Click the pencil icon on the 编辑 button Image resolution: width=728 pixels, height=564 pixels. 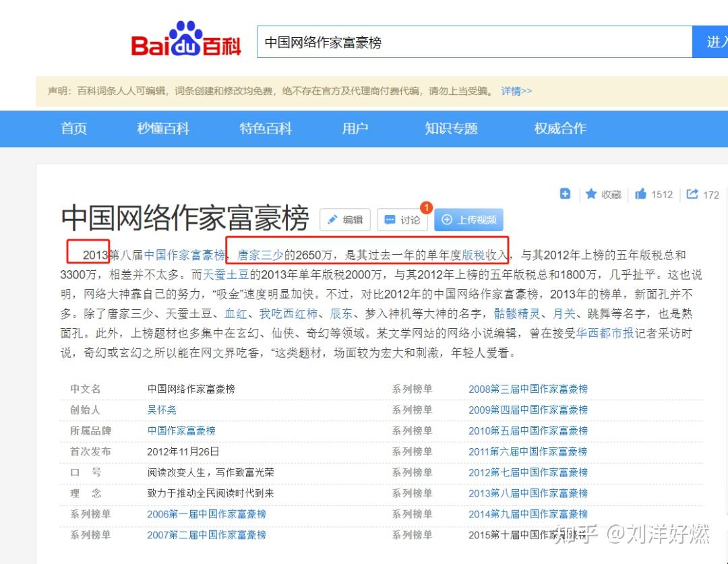tap(332, 219)
